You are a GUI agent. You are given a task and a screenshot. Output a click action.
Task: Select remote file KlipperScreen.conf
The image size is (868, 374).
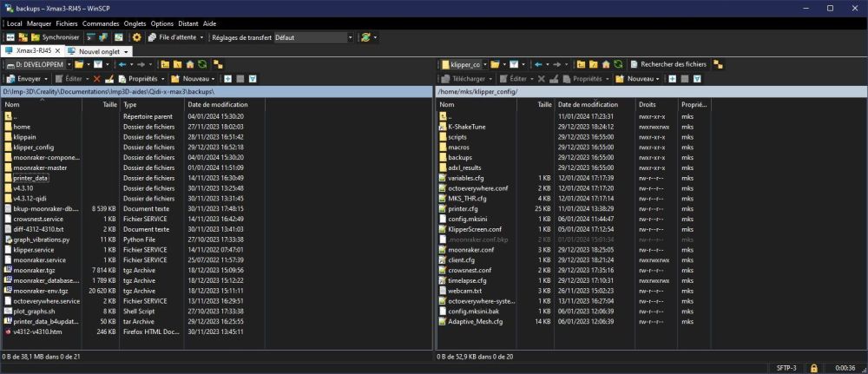(475, 229)
